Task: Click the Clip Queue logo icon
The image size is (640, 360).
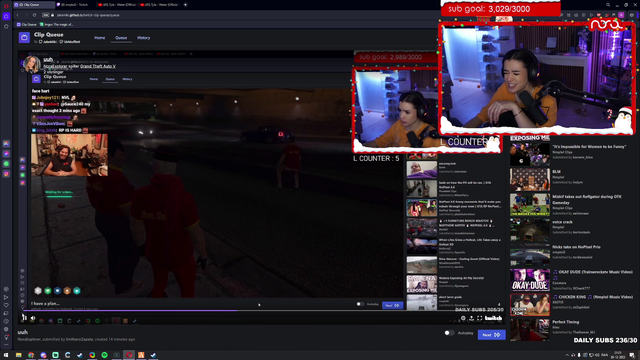Action: (x=24, y=38)
